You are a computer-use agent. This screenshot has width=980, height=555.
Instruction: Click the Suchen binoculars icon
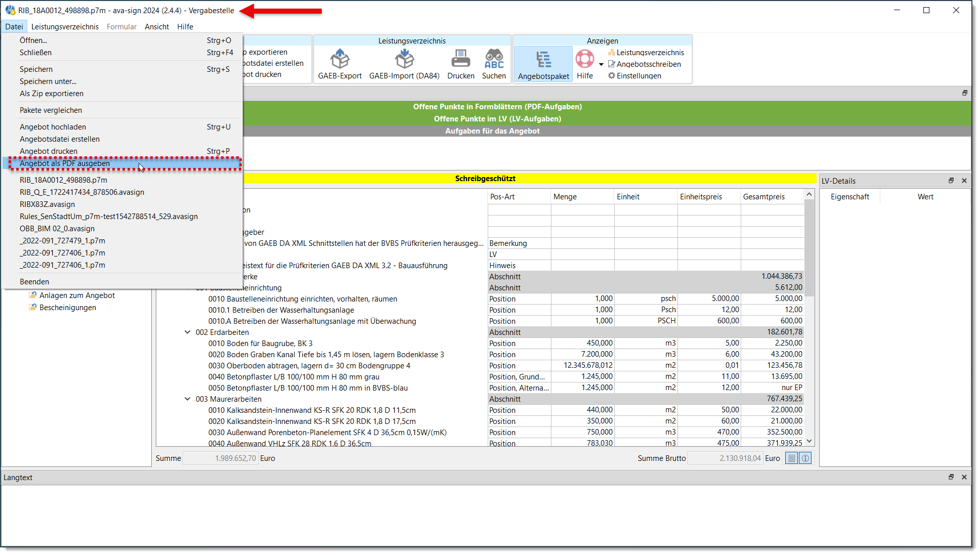494,60
